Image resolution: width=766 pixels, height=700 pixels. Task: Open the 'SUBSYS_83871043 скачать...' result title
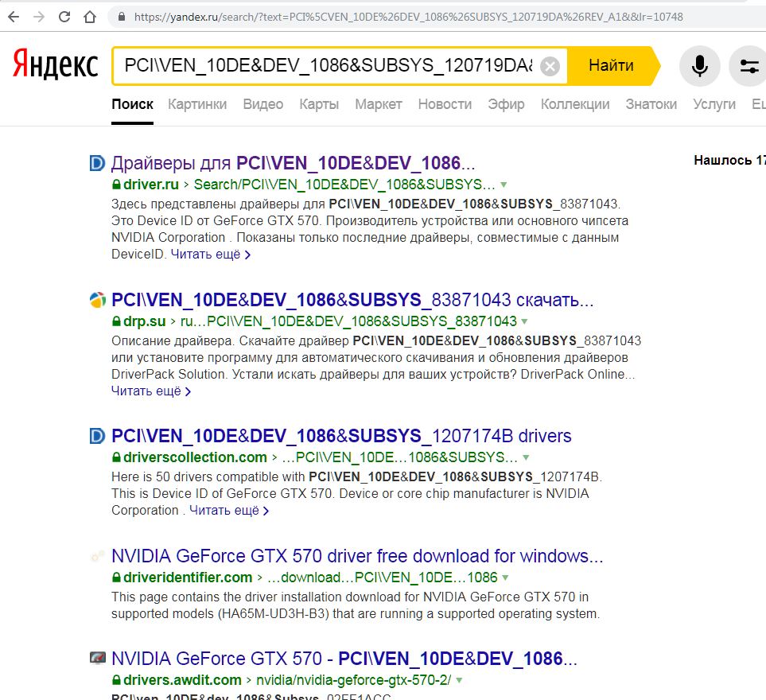click(x=352, y=300)
